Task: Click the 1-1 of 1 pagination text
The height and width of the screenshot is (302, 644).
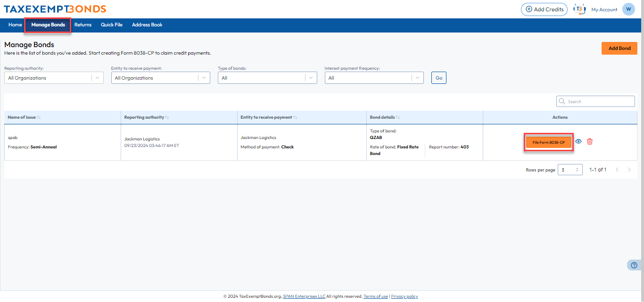Action: [598, 170]
